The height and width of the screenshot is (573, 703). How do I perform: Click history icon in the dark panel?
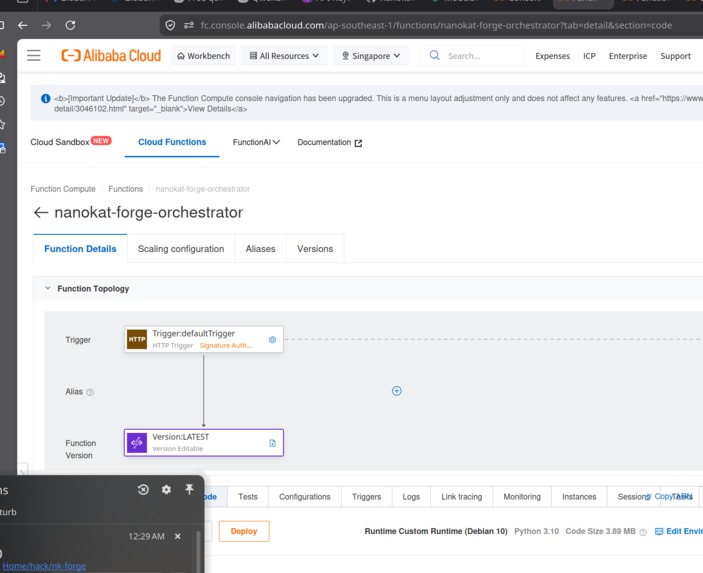(x=143, y=490)
